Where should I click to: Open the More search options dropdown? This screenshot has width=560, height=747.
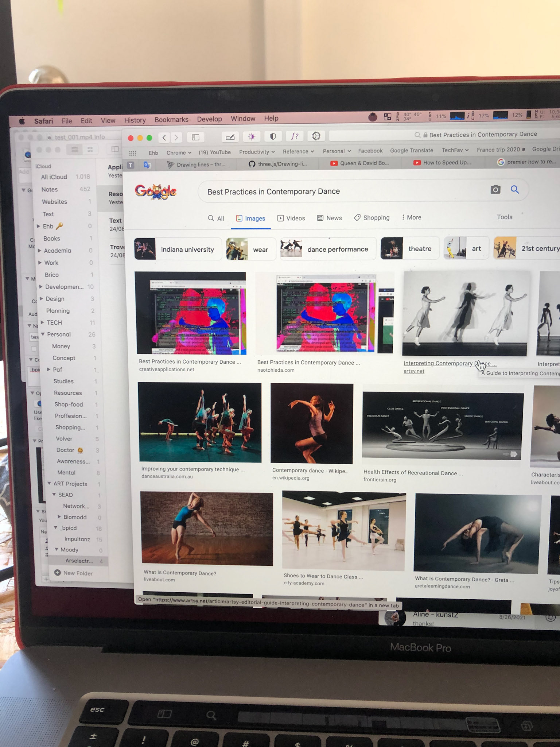coord(411,217)
